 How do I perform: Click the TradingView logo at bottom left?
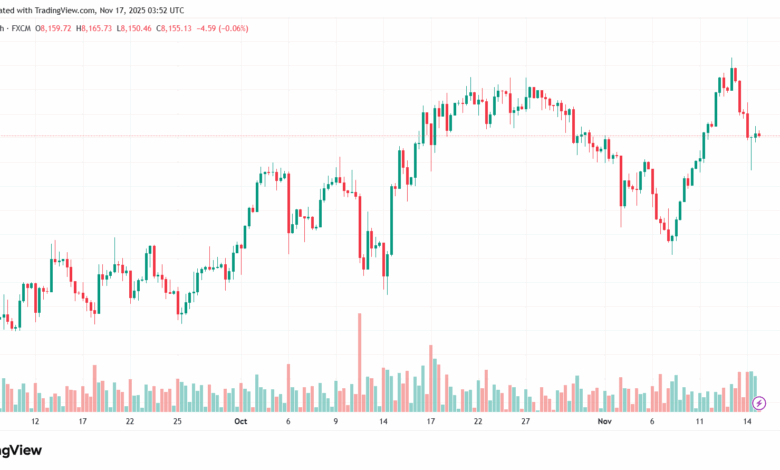(20, 452)
